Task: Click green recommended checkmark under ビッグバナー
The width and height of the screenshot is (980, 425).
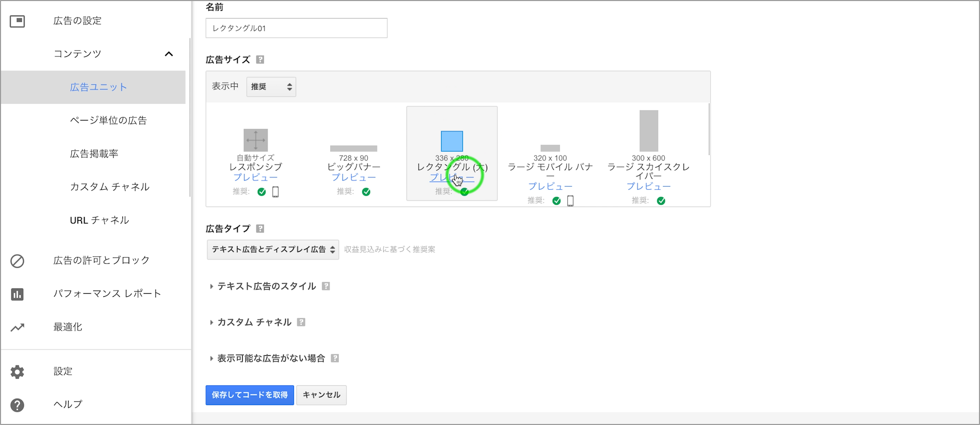Action: (x=366, y=192)
